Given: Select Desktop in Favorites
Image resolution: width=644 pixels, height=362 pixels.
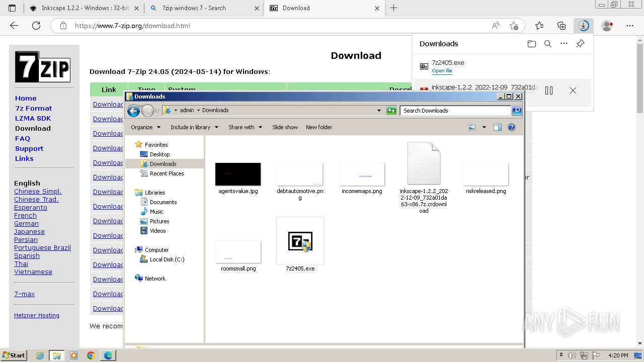Looking at the screenshot, I should 159,154.
